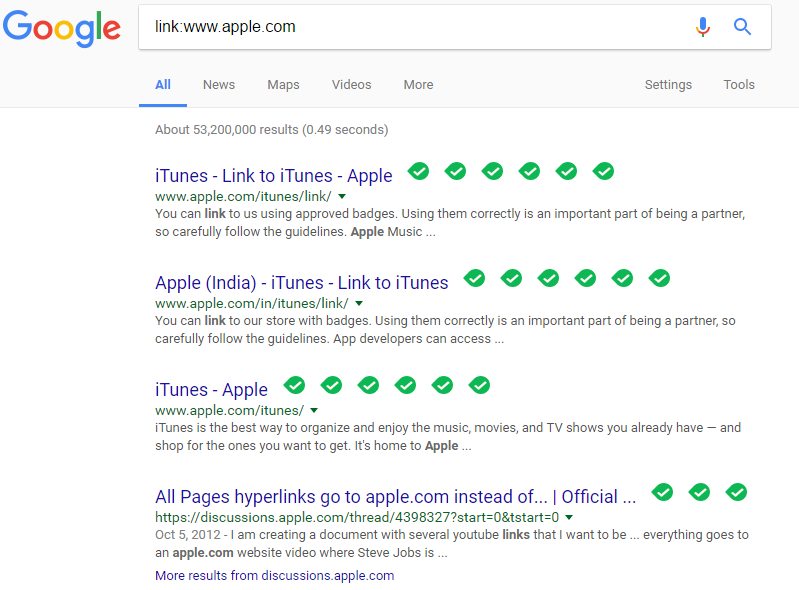Click 'More results from discussions.apple.com'

(275, 575)
